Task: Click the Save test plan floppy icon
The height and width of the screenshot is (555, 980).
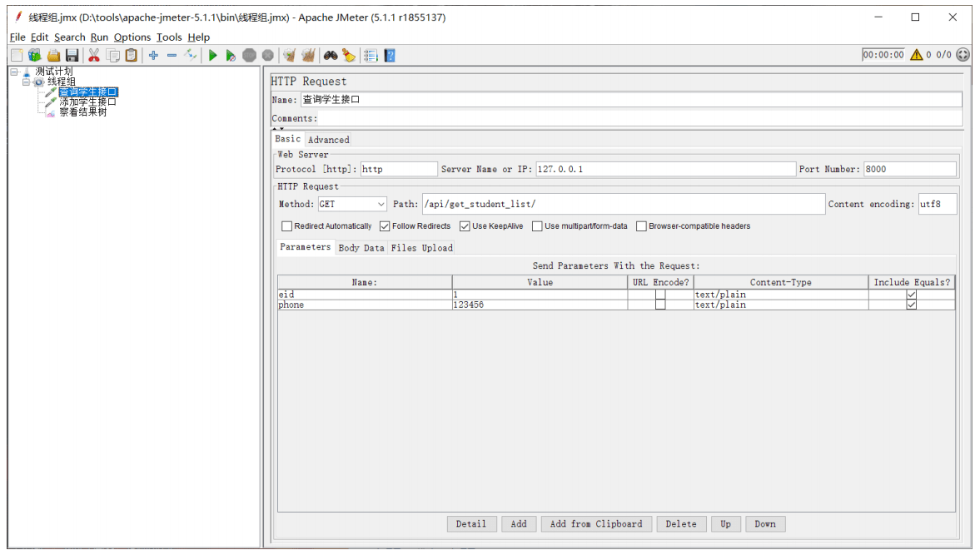Action: [x=72, y=56]
